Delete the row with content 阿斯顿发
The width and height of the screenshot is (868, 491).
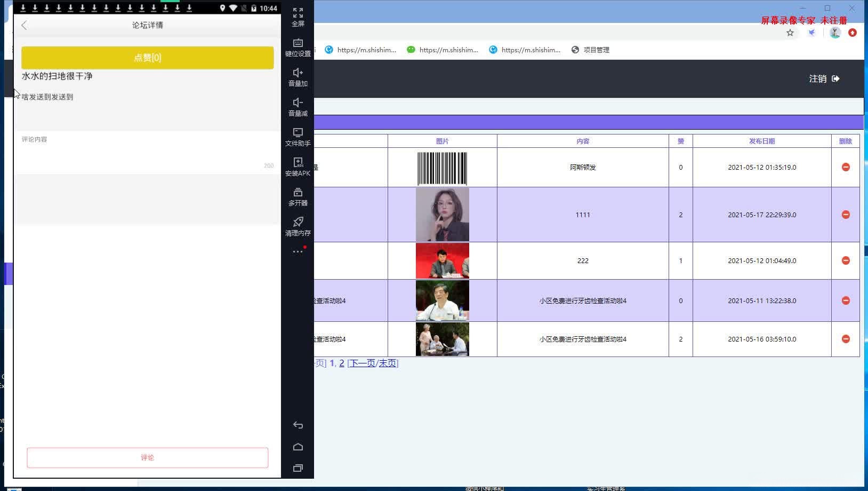click(846, 167)
